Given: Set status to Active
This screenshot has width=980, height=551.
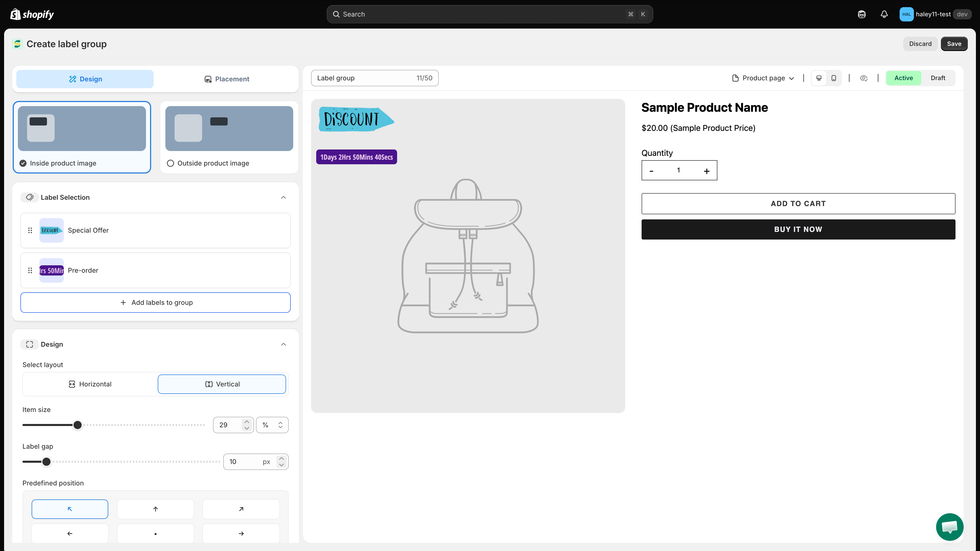Looking at the screenshot, I should point(903,78).
